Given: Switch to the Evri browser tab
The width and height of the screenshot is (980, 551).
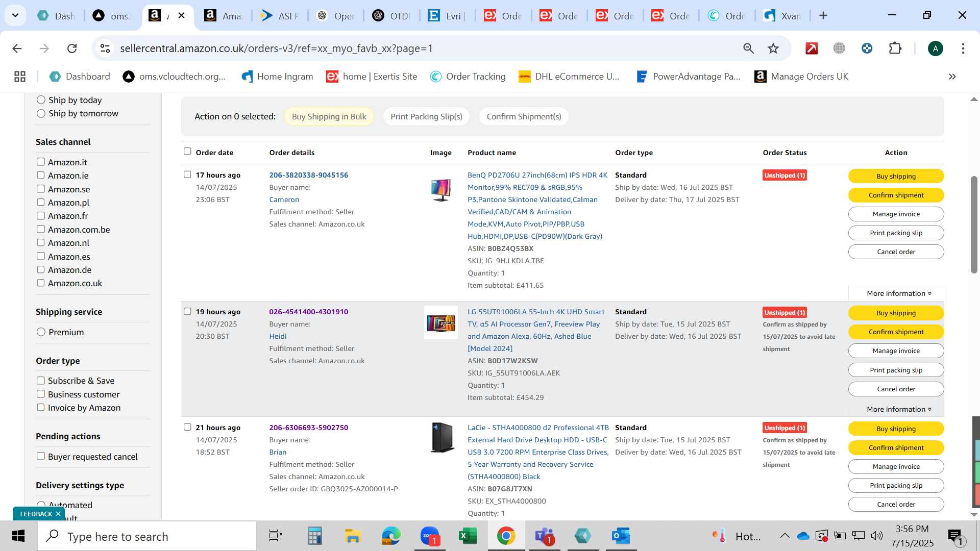Looking at the screenshot, I should 447,16.
